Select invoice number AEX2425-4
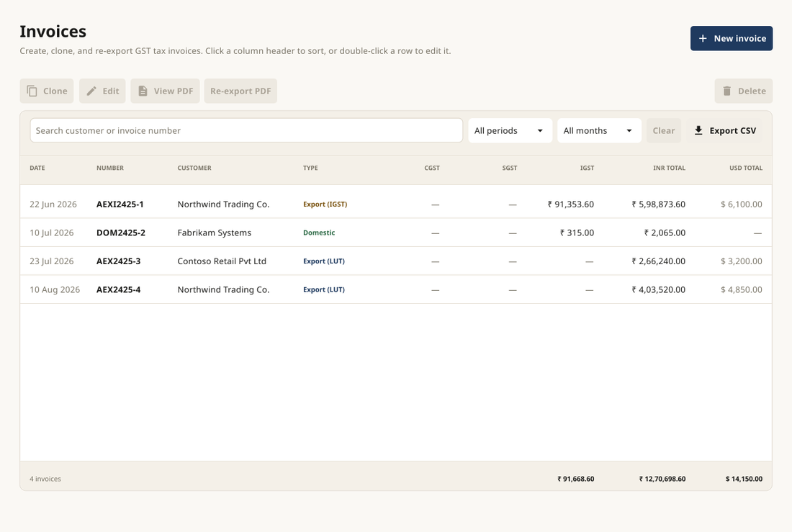Image resolution: width=792 pixels, height=532 pixels. coord(119,289)
